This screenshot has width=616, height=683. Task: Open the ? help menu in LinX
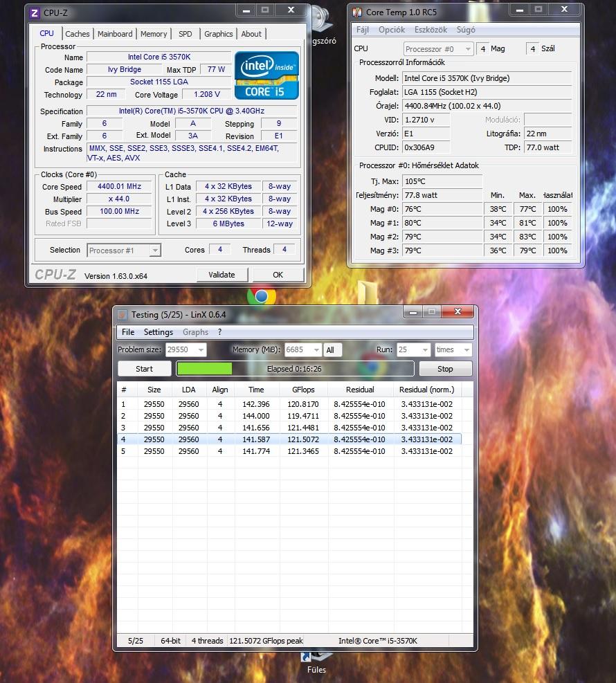[x=219, y=332]
